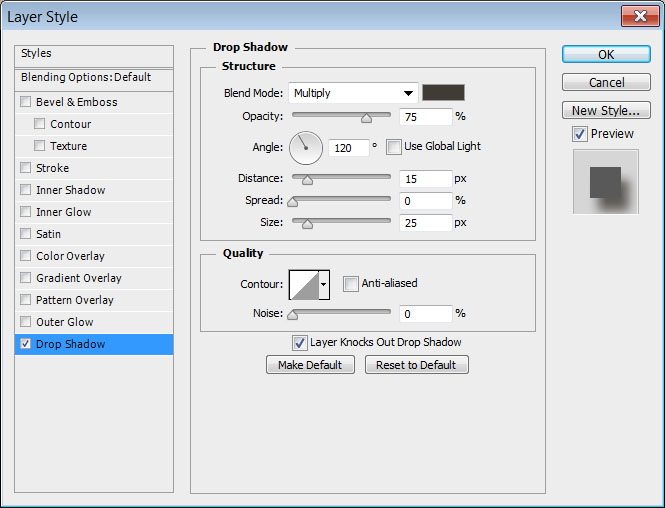The height and width of the screenshot is (508, 665).
Task: Click the shadow color swatch
Action: (x=443, y=93)
